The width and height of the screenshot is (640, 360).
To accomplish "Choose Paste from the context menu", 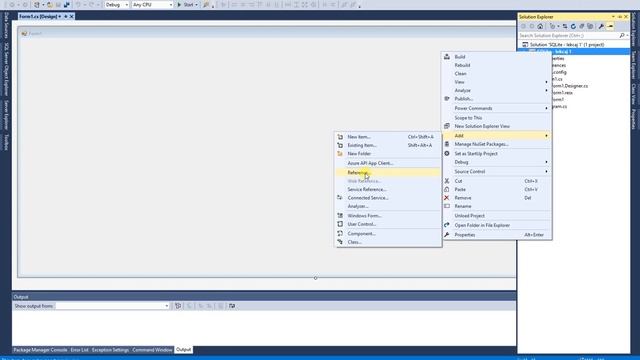I will (x=497, y=189).
